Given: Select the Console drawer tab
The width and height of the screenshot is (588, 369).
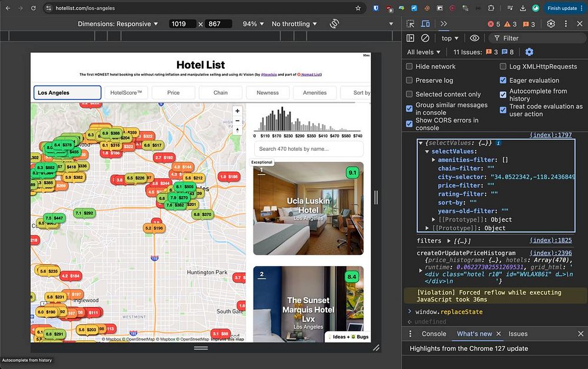Looking at the screenshot, I should coord(434,334).
